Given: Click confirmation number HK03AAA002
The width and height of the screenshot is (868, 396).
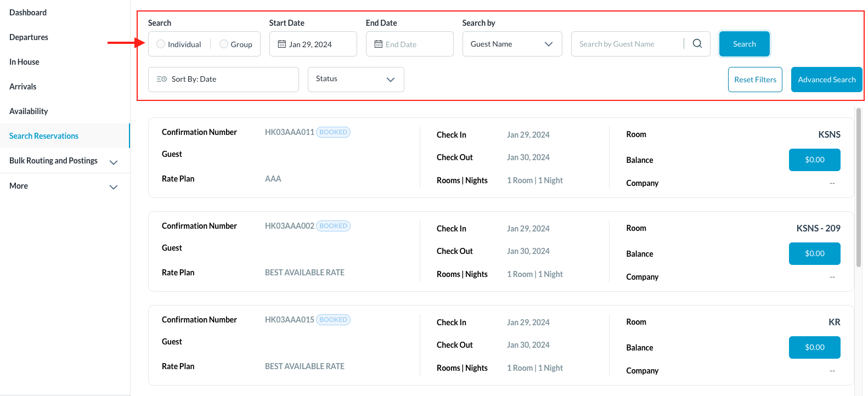Looking at the screenshot, I should [290, 226].
